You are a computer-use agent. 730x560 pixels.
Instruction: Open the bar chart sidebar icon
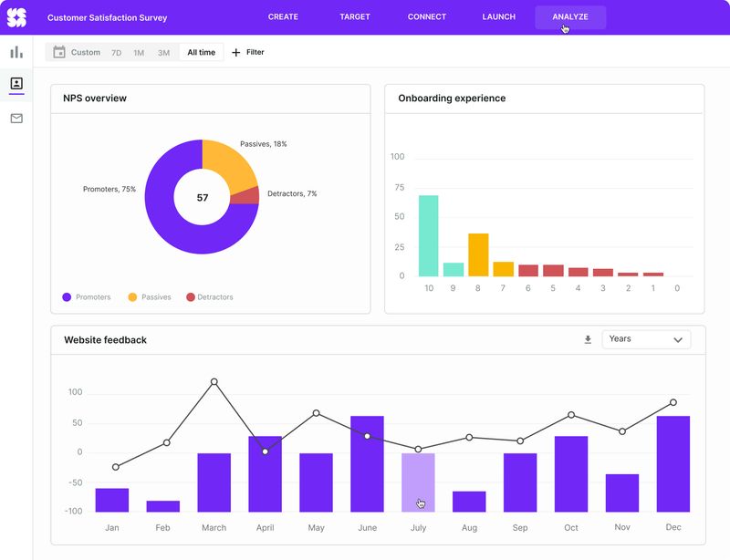pyautogui.click(x=16, y=52)
